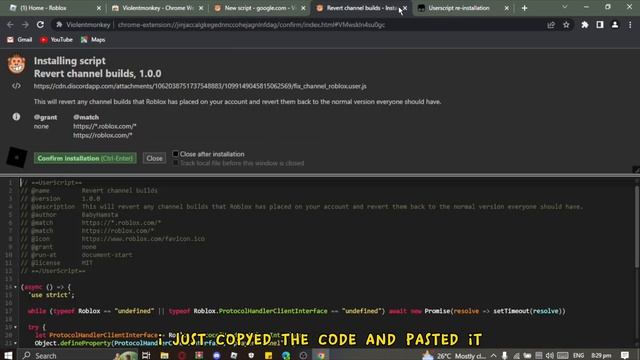This screenshot has width=640, height=360.
Task: Open the Chrome profile icon
Action: coord(615,25)
